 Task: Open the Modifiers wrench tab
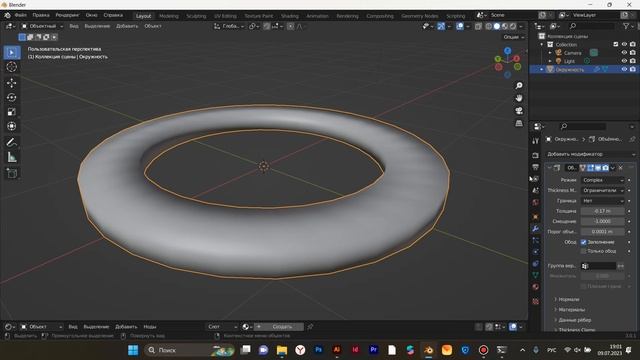tap(536, 229)
